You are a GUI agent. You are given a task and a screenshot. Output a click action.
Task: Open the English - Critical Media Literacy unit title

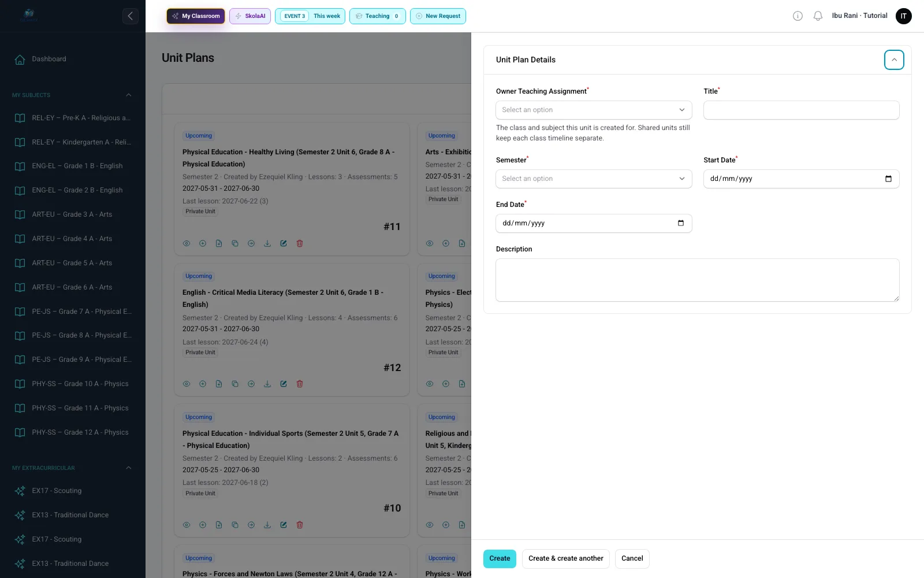(x=283, y=298)
